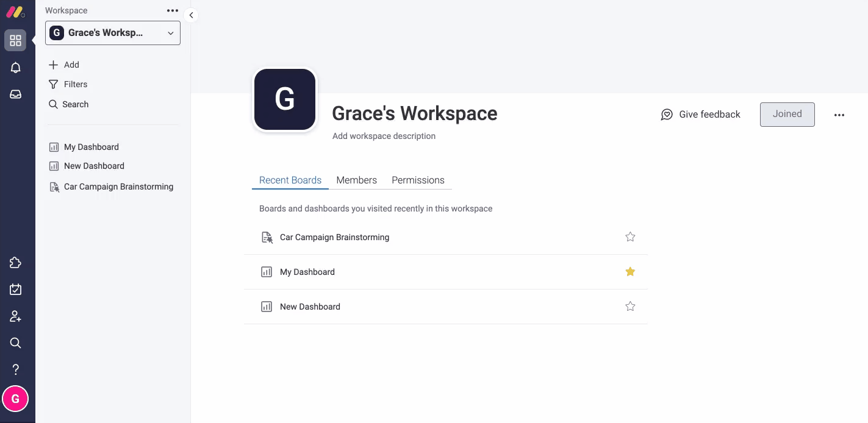Open the invite members icon

(x=15, y=316)
